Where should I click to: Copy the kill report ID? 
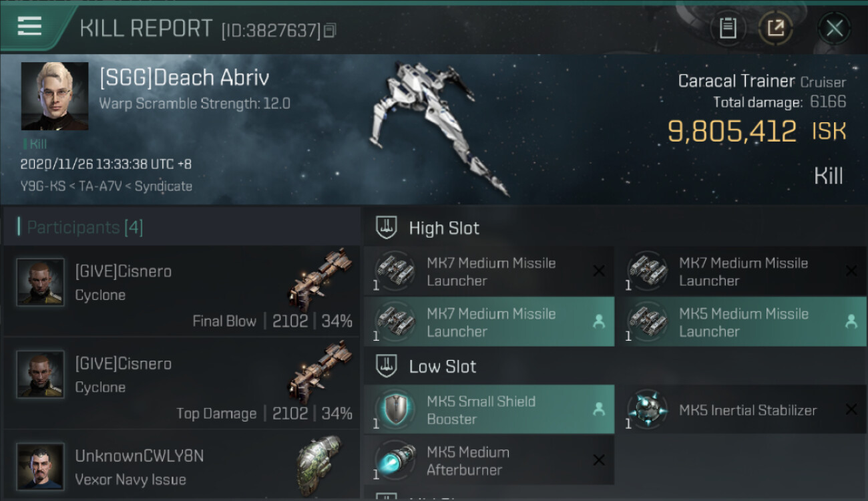click(x=330, y=30)
